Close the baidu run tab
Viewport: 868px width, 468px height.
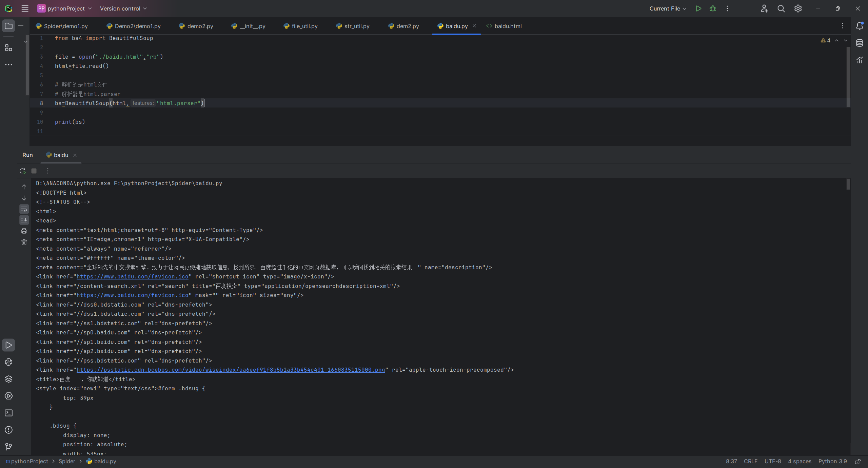pyautogui.click(x=75, y=155)
